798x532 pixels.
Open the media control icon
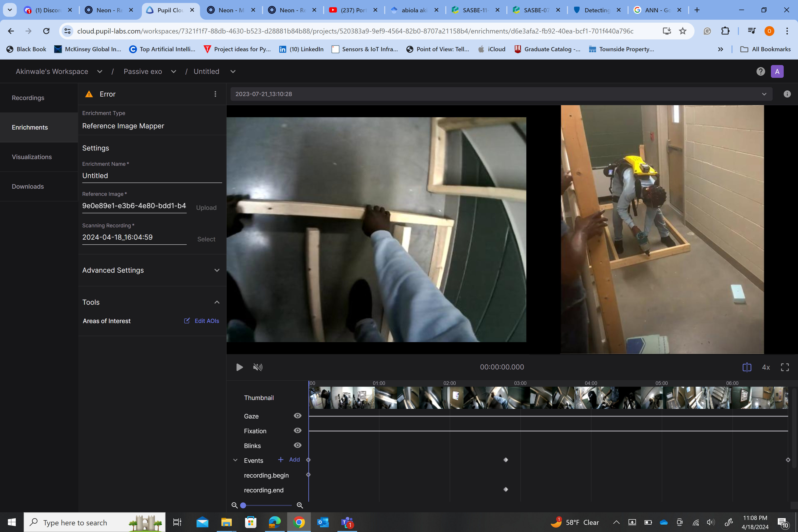click(x=751, y=31)
